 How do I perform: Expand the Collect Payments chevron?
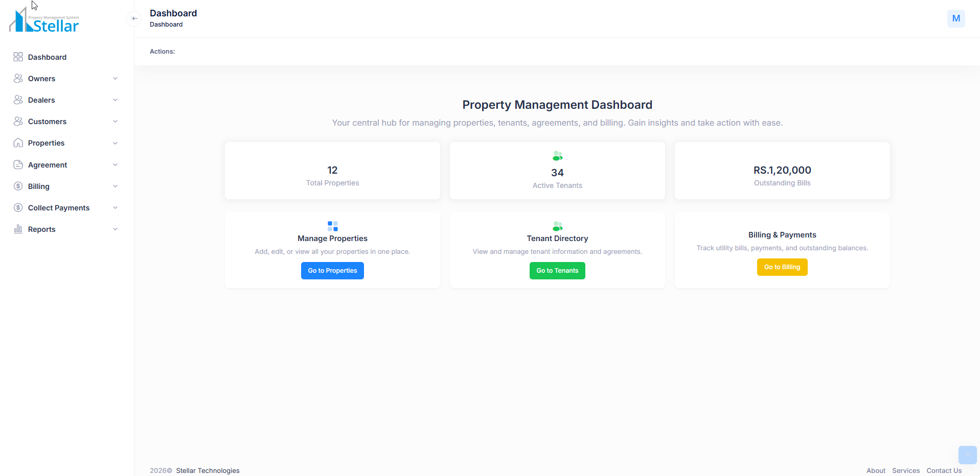[x=116, y=208]
